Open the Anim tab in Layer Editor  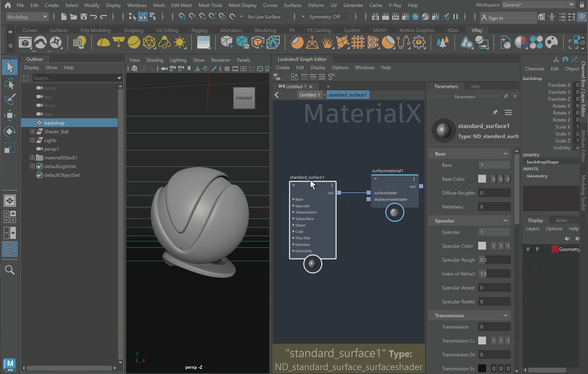coord(561,220)
